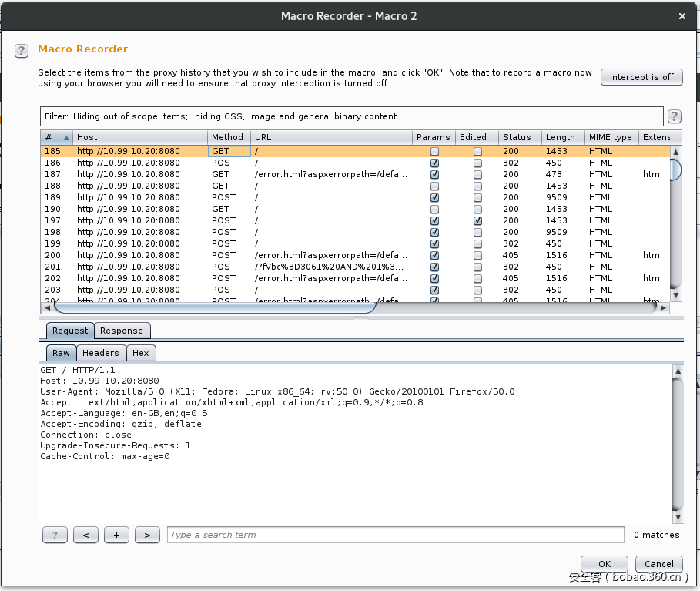Switch to the Hex view tab
The width and height of the screenshot is (700, 591).
141,353
